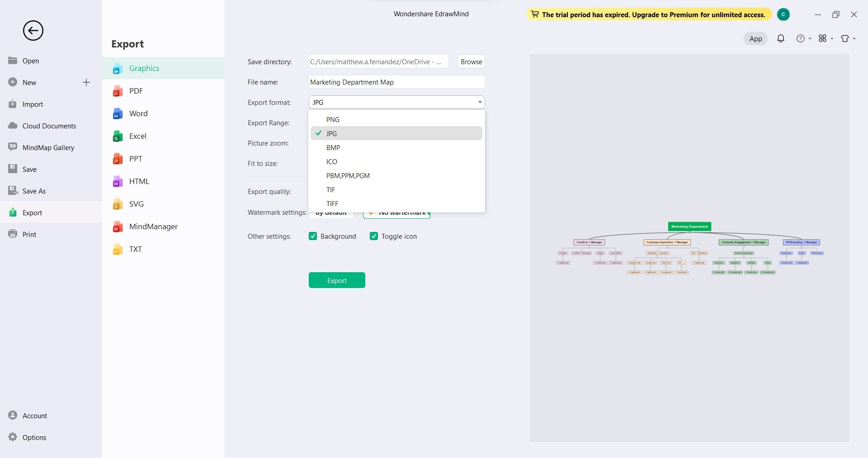Click the back arrow icon
This screenshot has height=458, width=868.
point(33,31)
